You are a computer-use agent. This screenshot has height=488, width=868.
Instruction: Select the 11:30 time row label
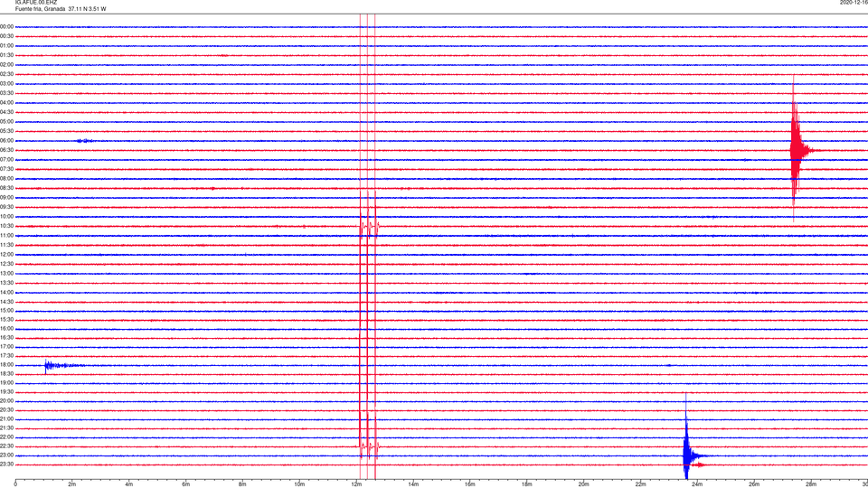pos(6,245)
